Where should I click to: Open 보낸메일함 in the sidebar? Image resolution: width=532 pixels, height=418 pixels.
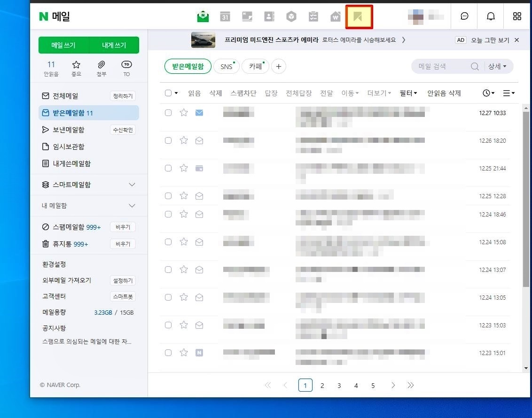click(x=69, y=130)
